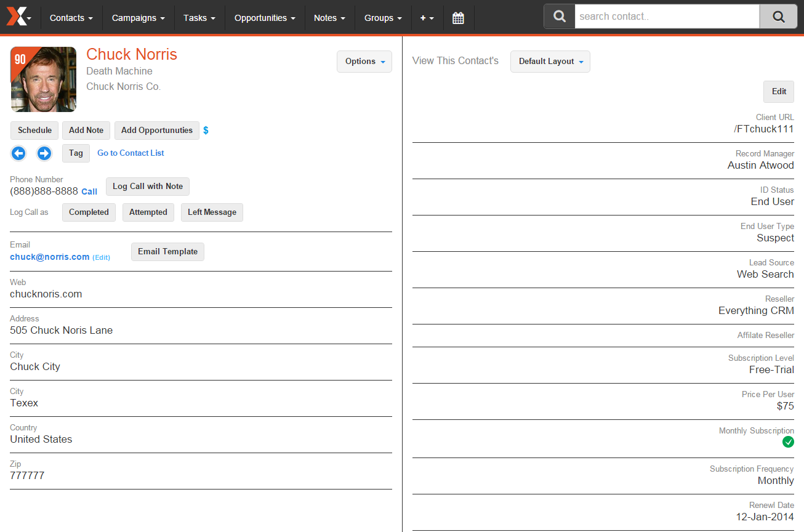Click the magnifier icon left of search box
The image size is (804, 532).
pos(560,17)
